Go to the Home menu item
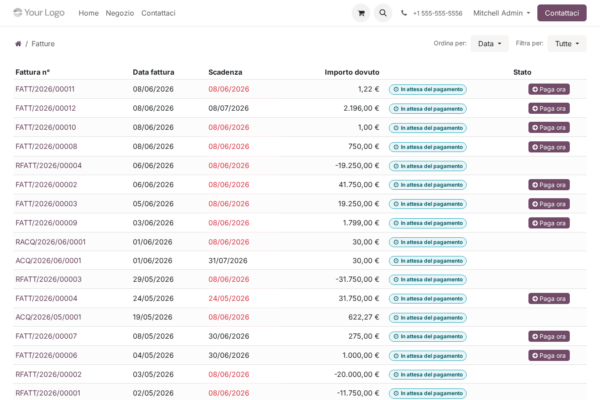This screenshot has width=600, height=400. (x=88, y=13)
